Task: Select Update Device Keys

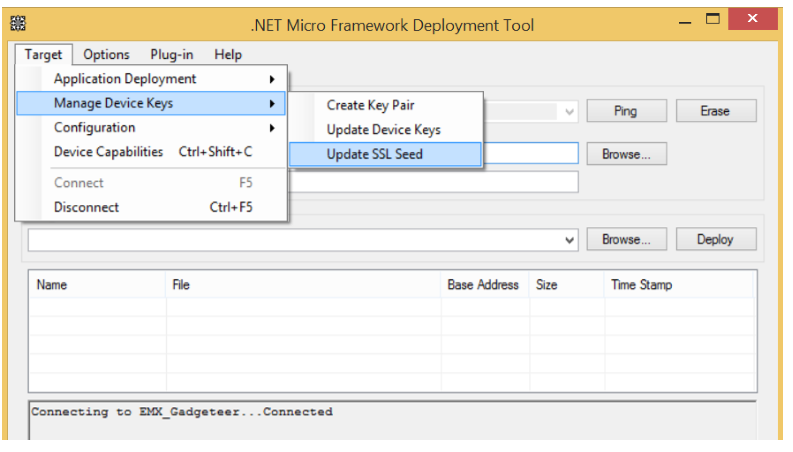Action: coord(386,130)
